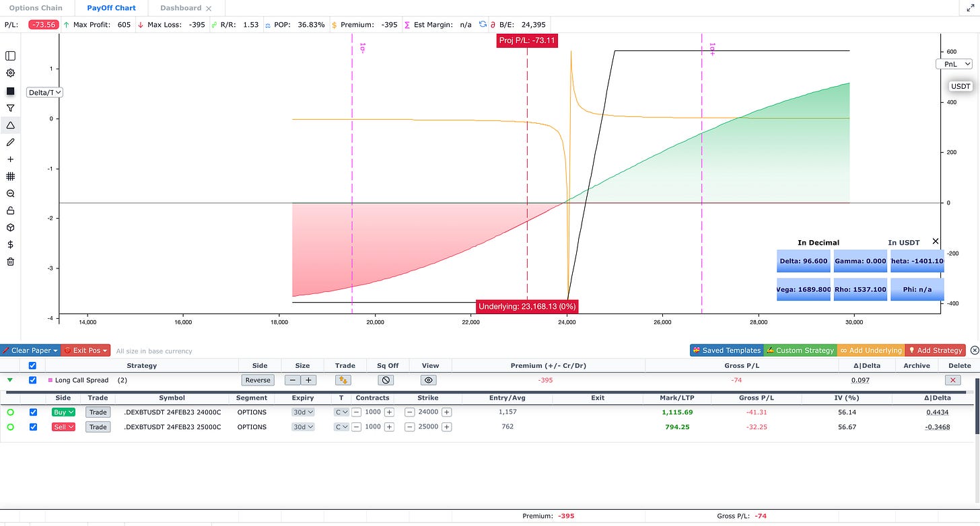The image size is (980, 526).
Task: Switch to the Dashboard tab
Action: [x=180, y=8]
